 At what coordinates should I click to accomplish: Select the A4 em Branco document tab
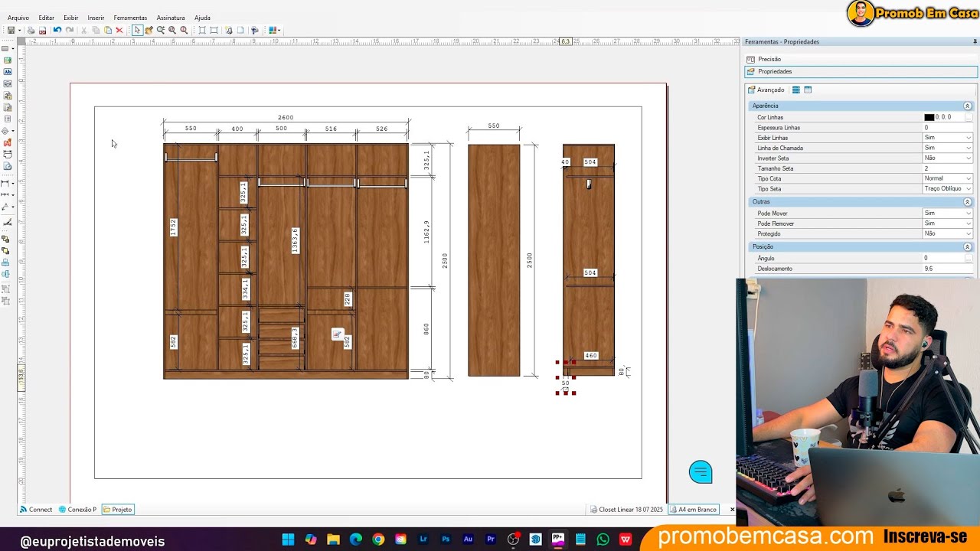693,510
